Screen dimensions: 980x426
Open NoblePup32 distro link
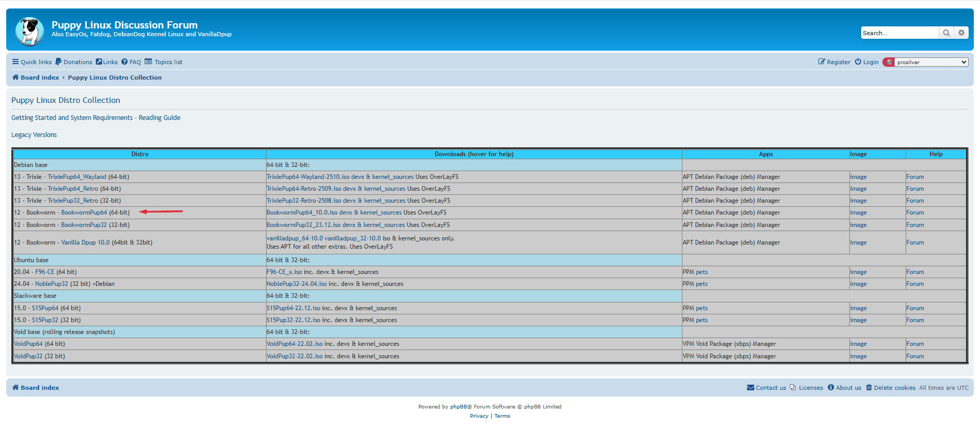[52, 284]
